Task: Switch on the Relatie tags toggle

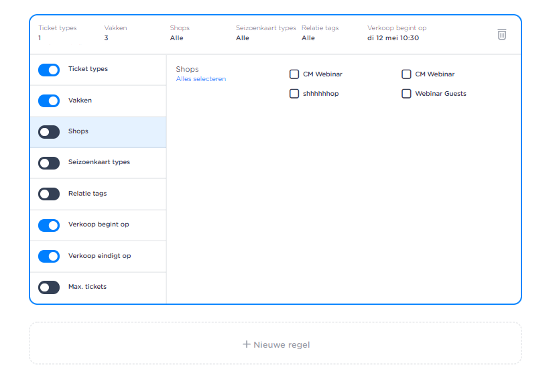Action: (49, 194)
